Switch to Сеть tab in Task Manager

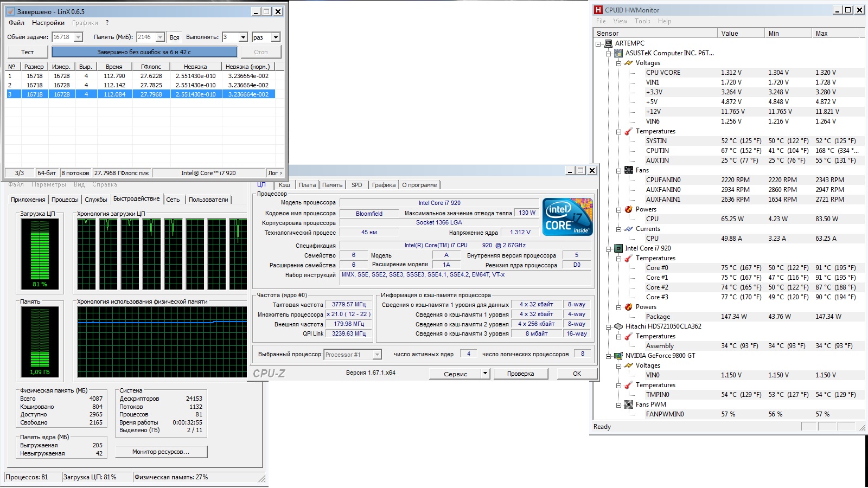(x=173, y=200)
